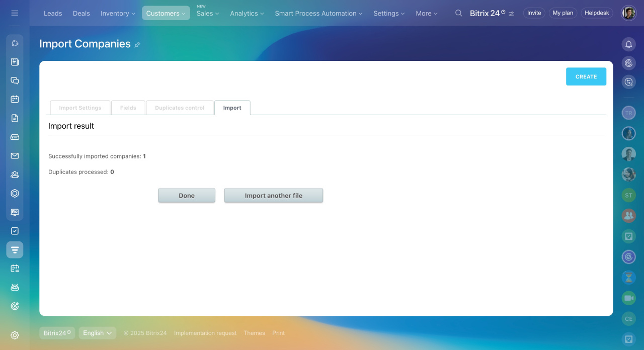Expand the More menu

(426, 13)
